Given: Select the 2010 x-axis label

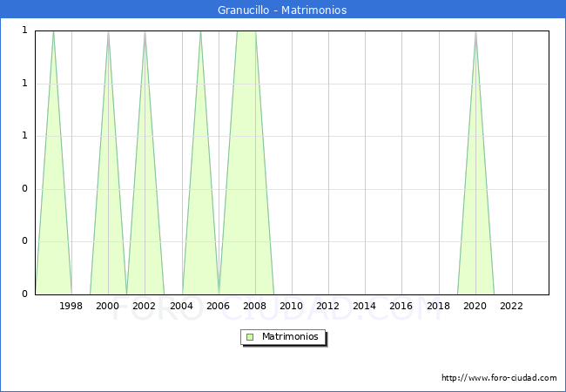Looking at the screenshot, I should 292,306.
